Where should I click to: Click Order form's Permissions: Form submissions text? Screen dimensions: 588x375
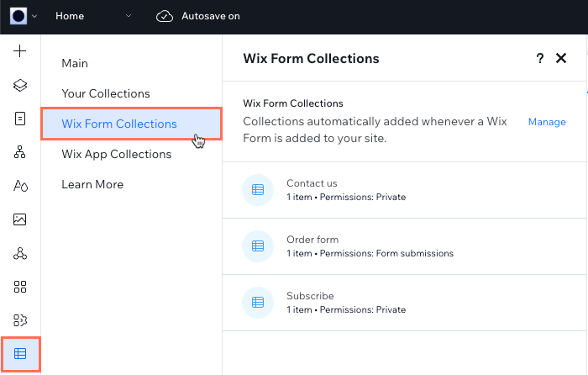(x=386, y=253)
